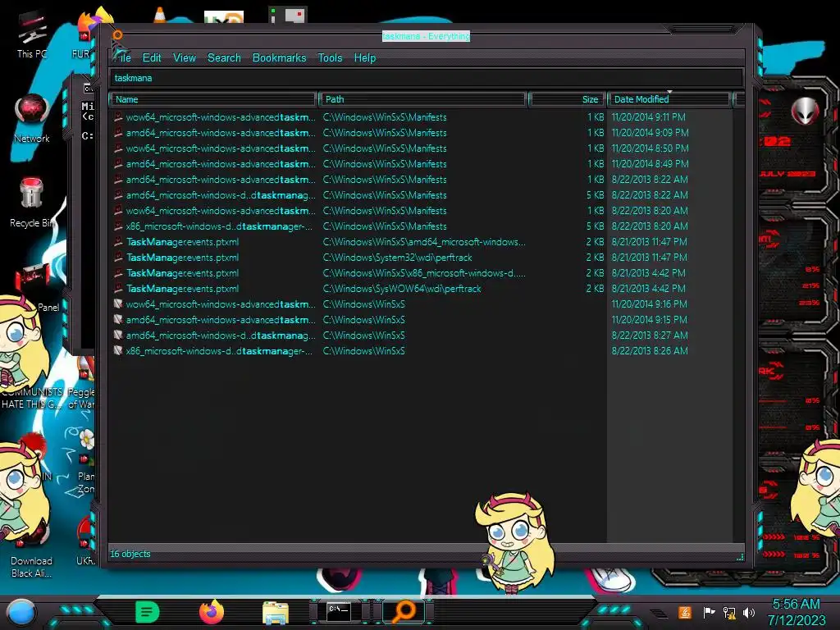Click the search field containing taskmana
The height and width of the screenshot is (630, 840).
click(x=427, y=78)
